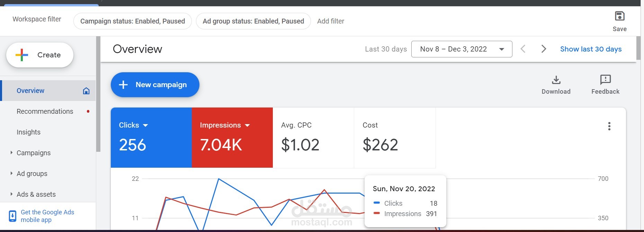This screenshot has width=644, height=232.
Task: Click the mobile phone download icon
Action: tap(12, 216)
